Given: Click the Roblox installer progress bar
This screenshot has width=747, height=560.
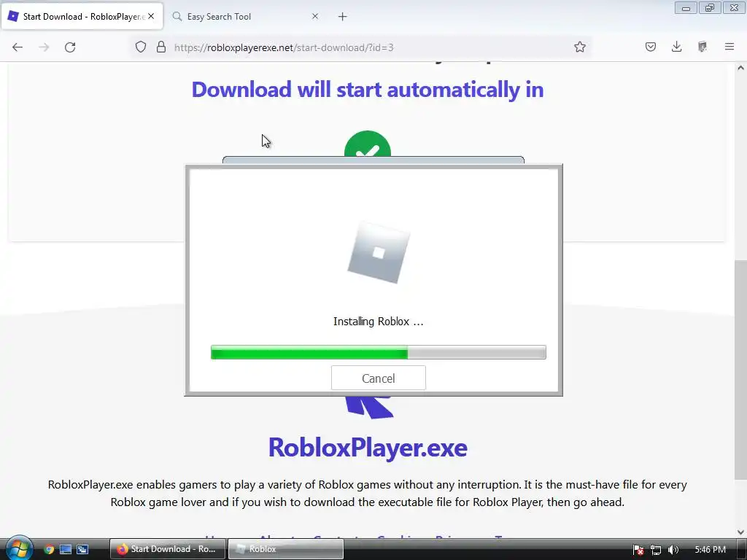Looking at the screenshot, I should [x=379, y=352].
